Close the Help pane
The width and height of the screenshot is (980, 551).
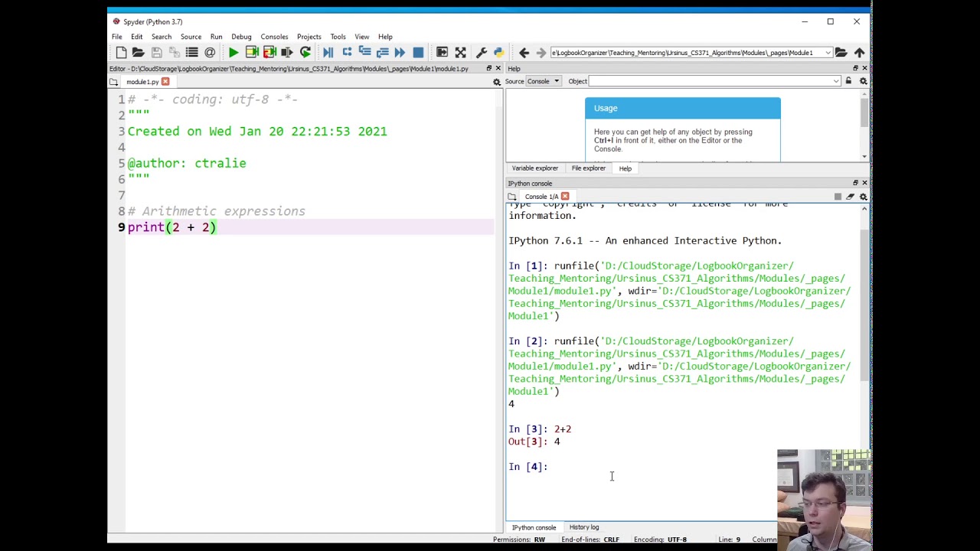pos(864,68)
